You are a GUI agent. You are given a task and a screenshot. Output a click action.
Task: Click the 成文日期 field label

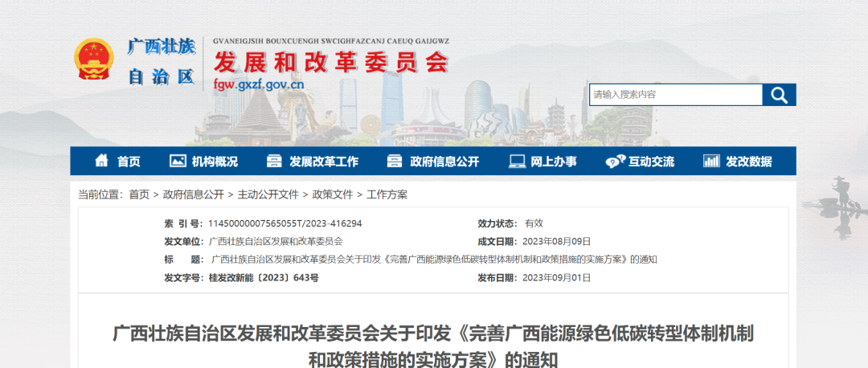coord(497,241)
